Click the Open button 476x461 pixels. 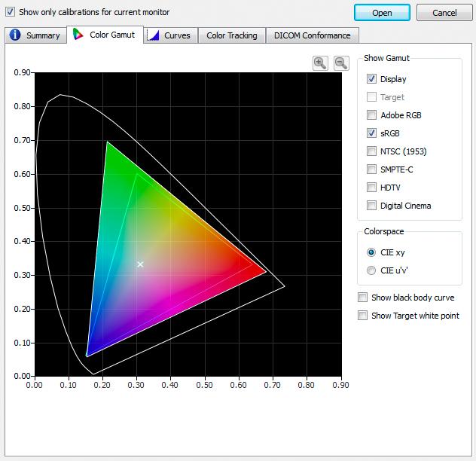[x=382, y=13]
